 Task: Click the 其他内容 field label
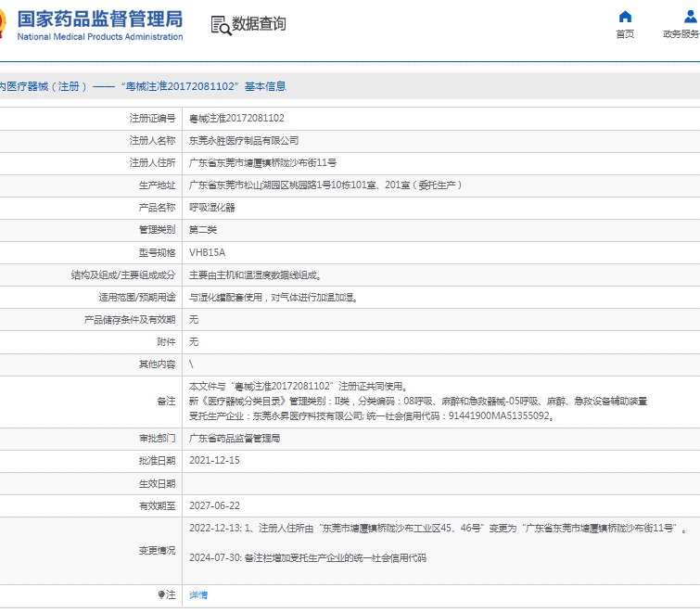[x=157, y=364]
